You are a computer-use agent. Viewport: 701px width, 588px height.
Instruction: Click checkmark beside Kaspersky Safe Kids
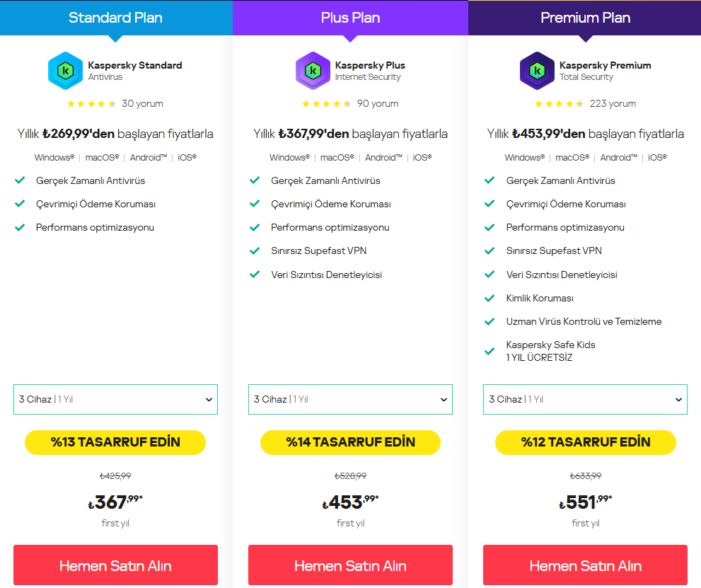489,351
